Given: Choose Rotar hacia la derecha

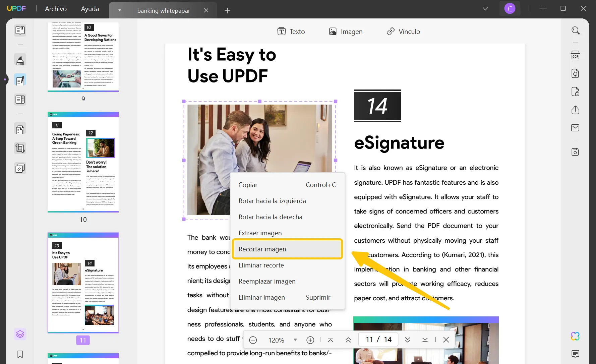Looking at the screenshot, I should [x=287, y=217].
